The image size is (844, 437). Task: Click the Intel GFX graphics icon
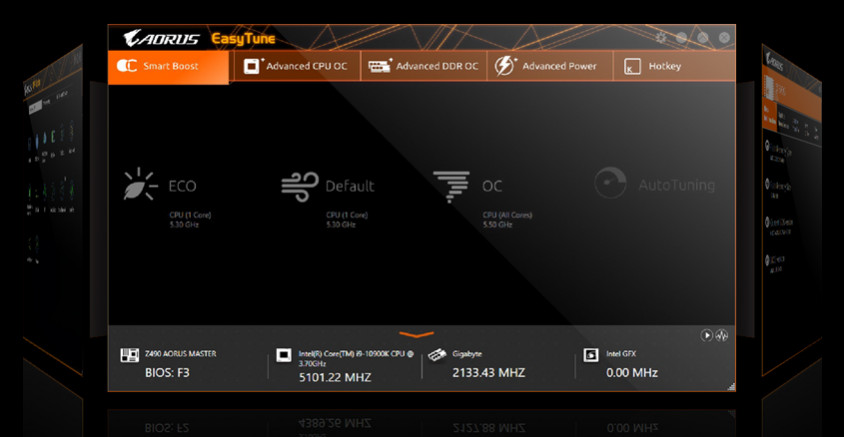[591, 355]
